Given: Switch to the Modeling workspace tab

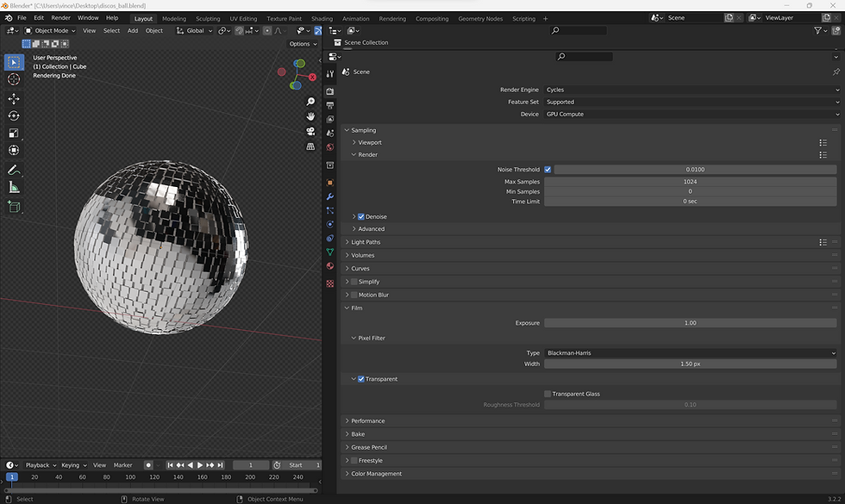Looking at the screenshot, I should coord(174,18).
